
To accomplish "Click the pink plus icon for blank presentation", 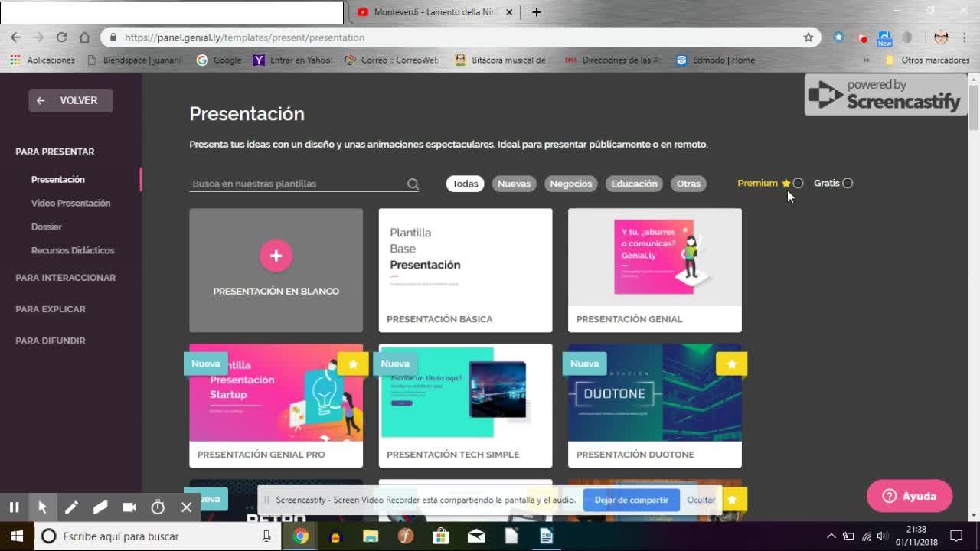I will [276, 256].
